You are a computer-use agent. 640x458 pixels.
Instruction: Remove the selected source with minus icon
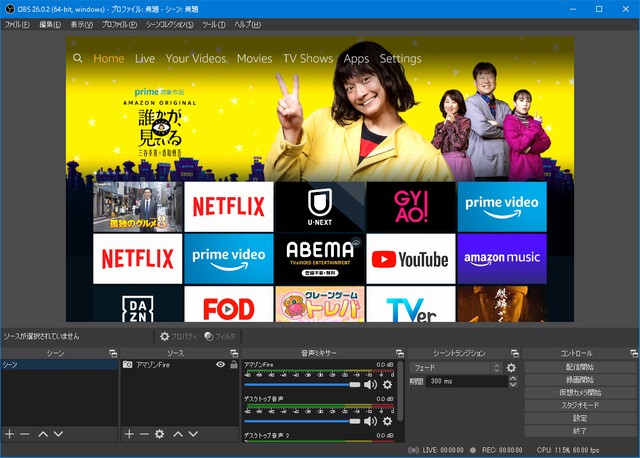(144, 434)
